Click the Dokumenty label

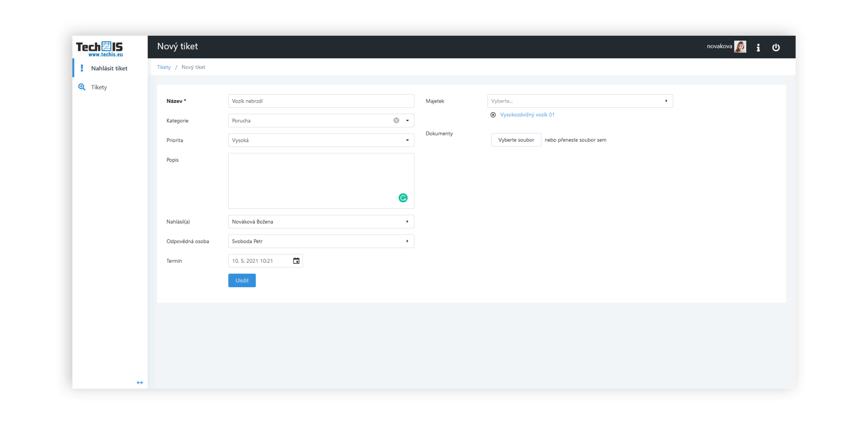(439, 134)
